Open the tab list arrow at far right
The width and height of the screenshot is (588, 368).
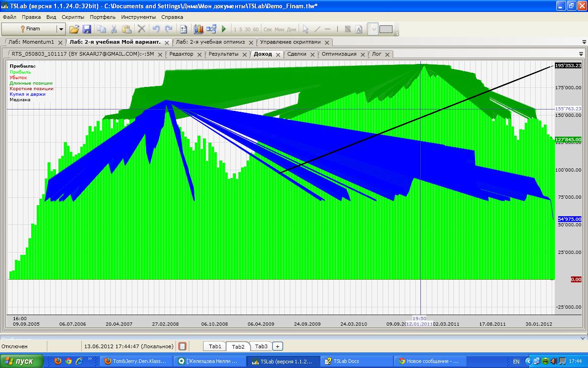coord(583,42)
